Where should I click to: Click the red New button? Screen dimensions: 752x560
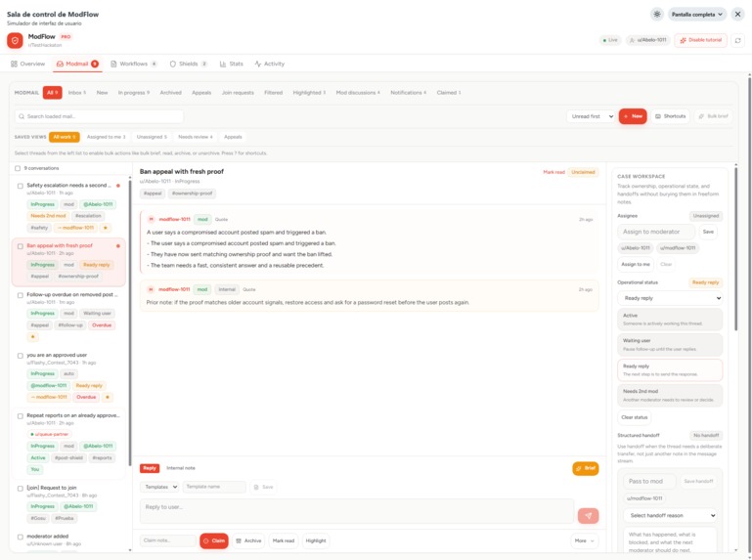[x=633, y=116]
